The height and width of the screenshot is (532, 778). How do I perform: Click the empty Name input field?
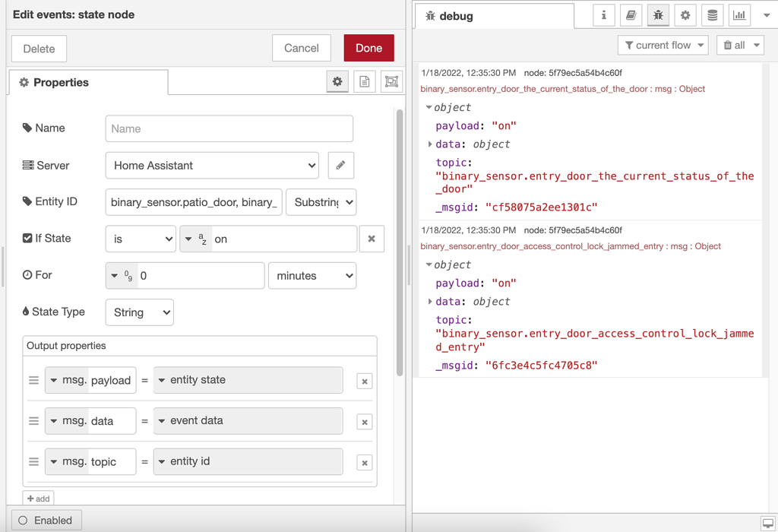point(228,128)
